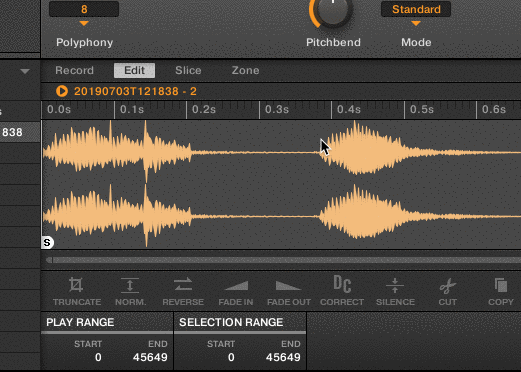521x372 pixels.
Task: Switch to the Record tab
Action: (x=74, y=70)
